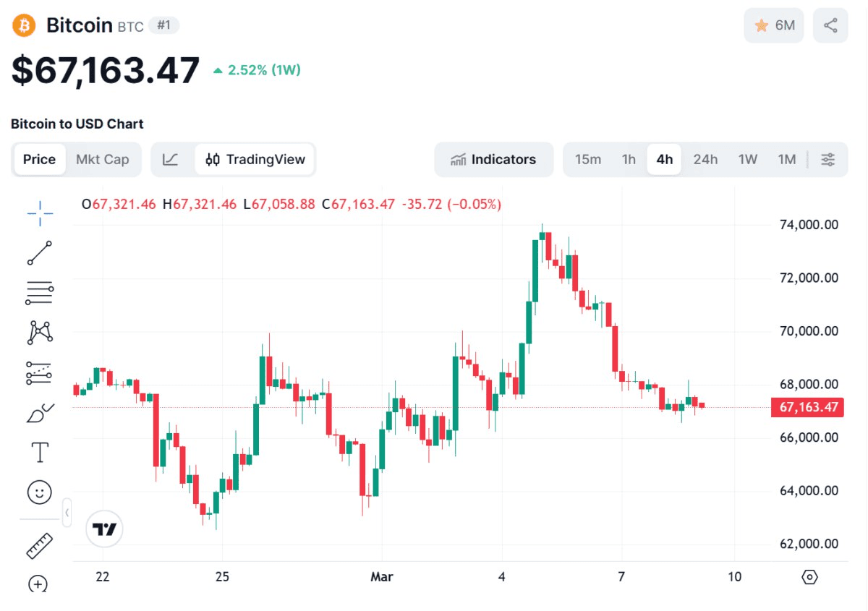The height and width of the screenshot is (611, 868).
Task: Open the Indicators menu
Action: pos(493,160)
